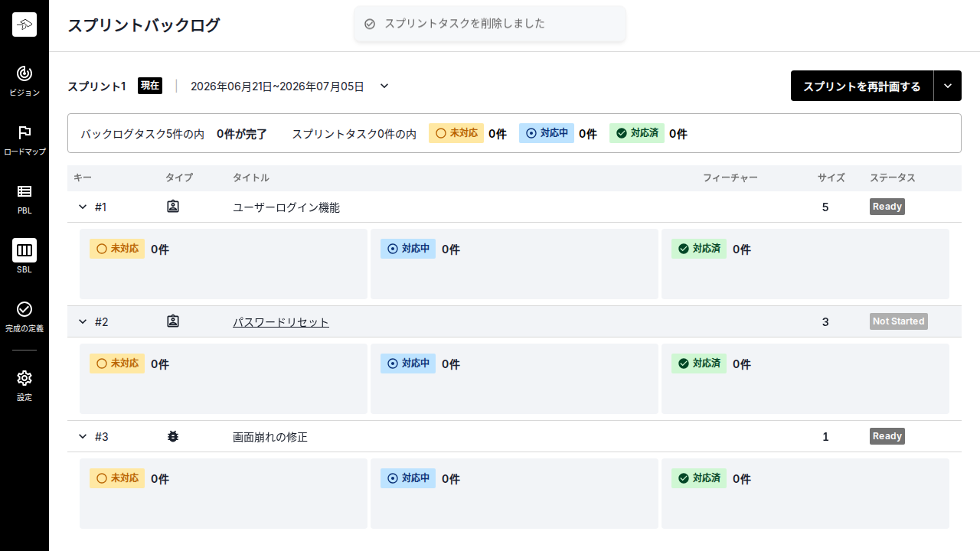Click the check icon in deletion toast
The height and width of the screenshot is (551, 980).
(370, 24)
